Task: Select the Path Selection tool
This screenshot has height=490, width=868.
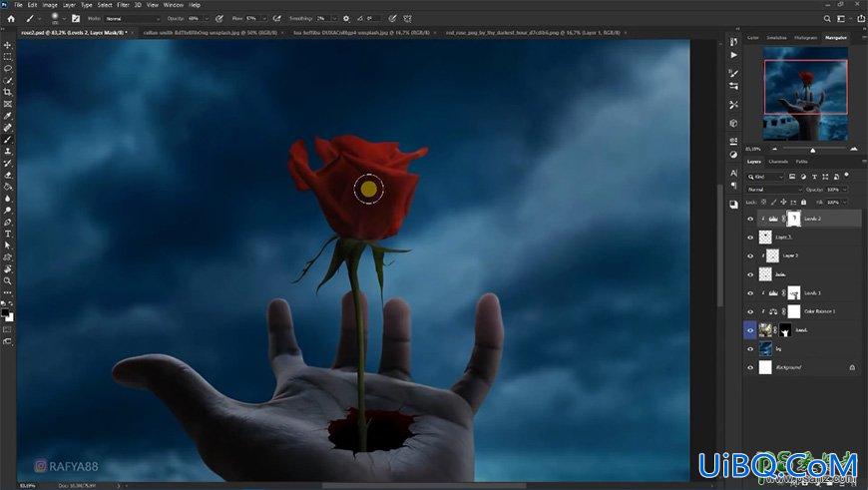Action: point(8,245)
